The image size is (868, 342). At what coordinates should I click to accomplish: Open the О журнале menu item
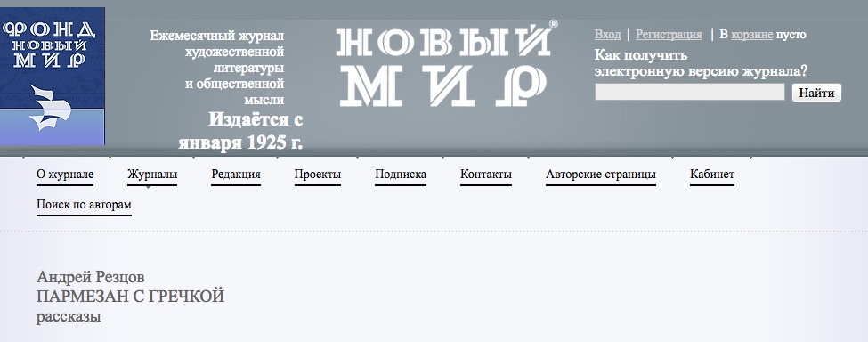click(65, 175)
